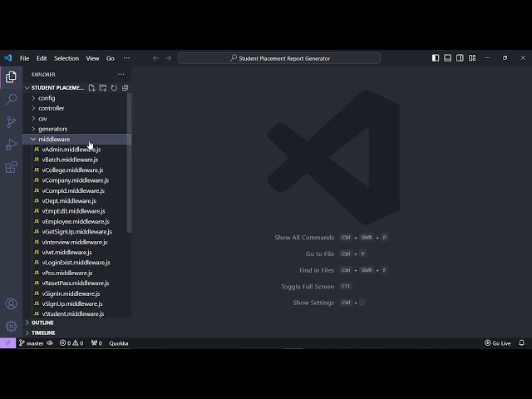Toggle the primary side bar
Viewport: 532px width, 399px height.
(x=436, y=58)
